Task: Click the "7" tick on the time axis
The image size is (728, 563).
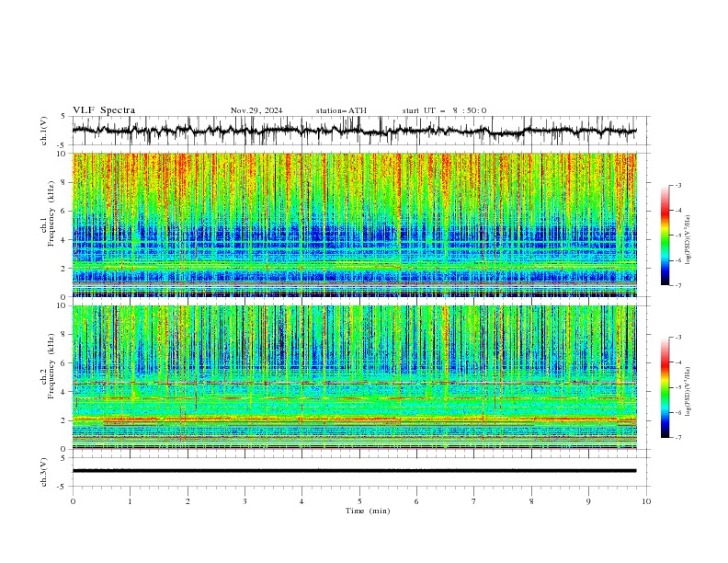Action: (x=474, y=501)
